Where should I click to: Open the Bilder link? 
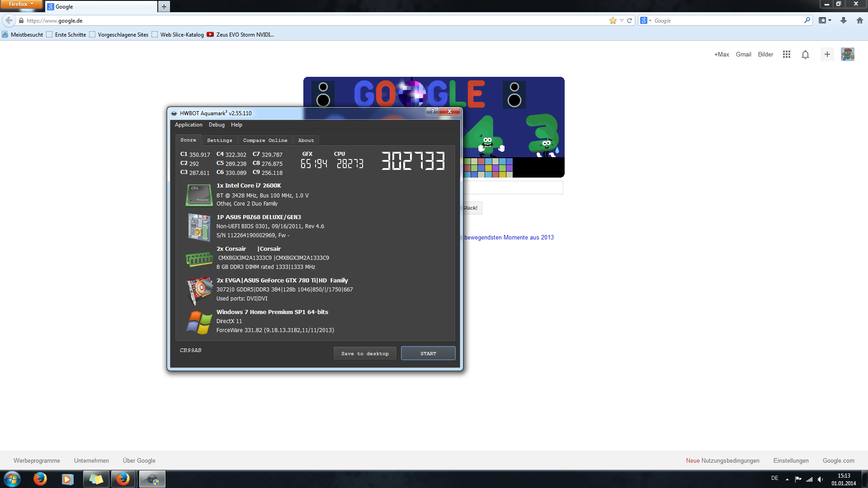point(765,54)
